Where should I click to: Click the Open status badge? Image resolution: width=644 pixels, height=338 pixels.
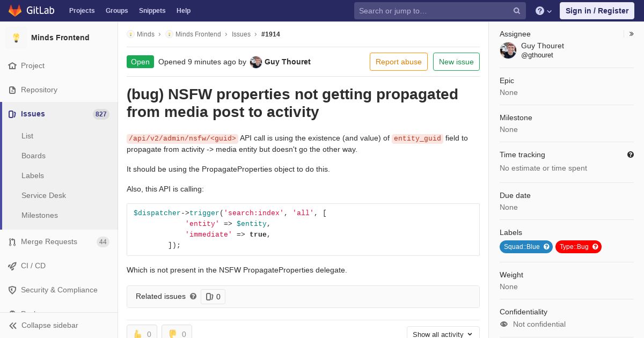pyautogui.click(x=140, y=62)
